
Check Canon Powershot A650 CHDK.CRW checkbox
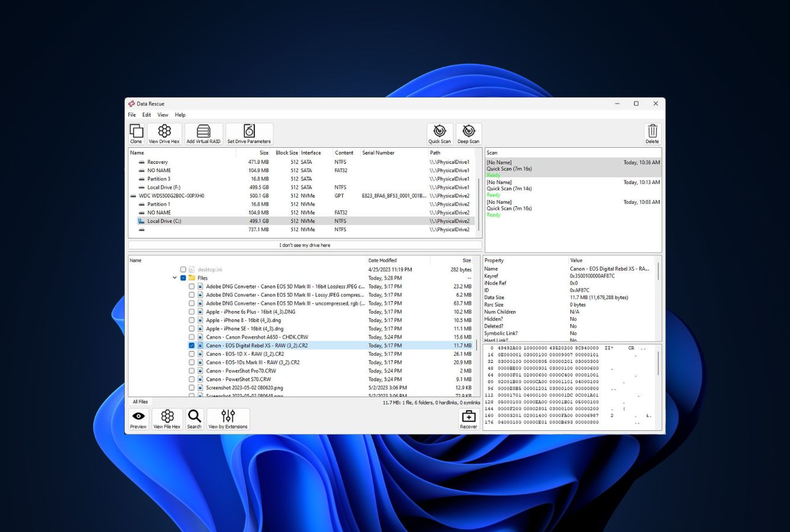click(192, 337)
